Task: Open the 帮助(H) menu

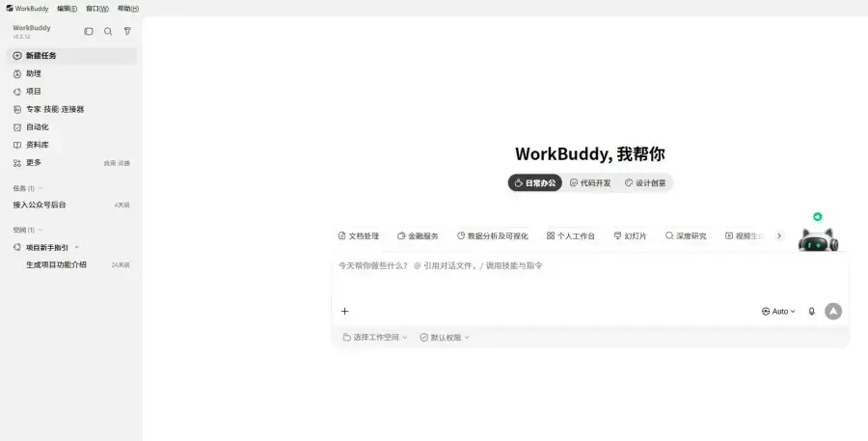Action: click(x=128, y=9)
